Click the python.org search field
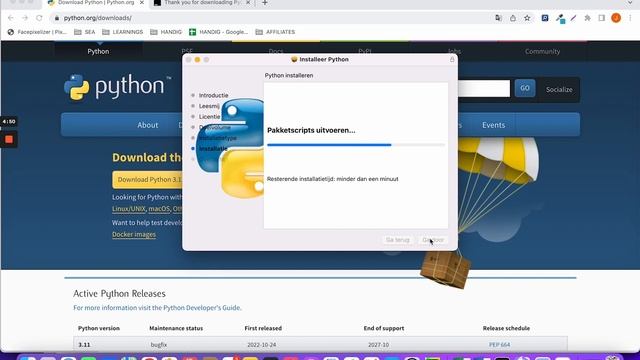The width and height of the screenshot is (640, 360). pyautogui.click(x=483, y=89)
